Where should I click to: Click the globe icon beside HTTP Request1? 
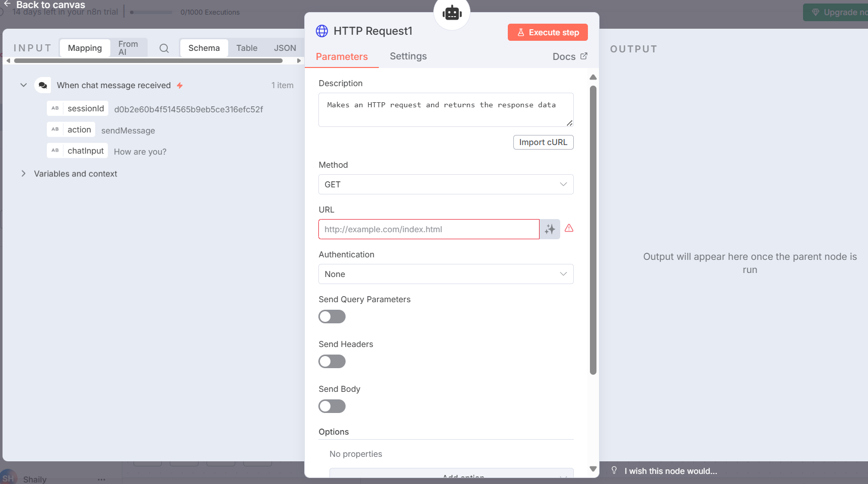pyautogui.click(x=322, y=31)
